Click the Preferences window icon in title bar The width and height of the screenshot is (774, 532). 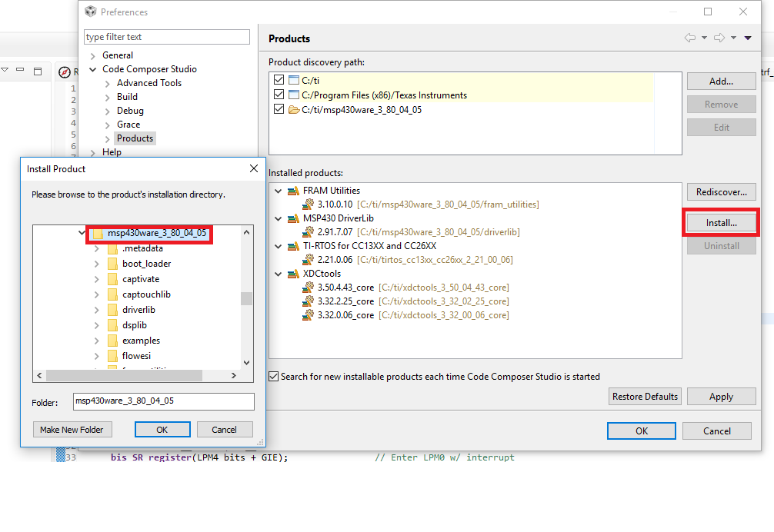click(90, 12)
